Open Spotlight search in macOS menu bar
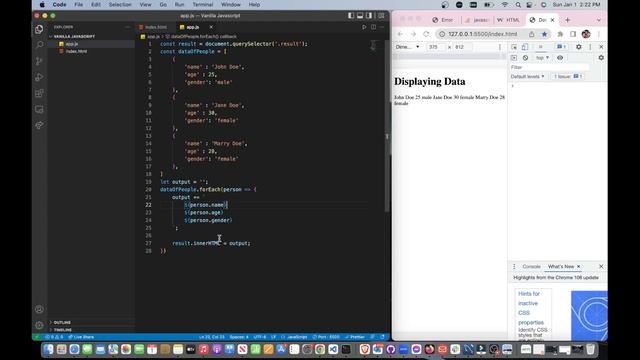This screenshot has width=640, height=360. [x=518, y=5]
